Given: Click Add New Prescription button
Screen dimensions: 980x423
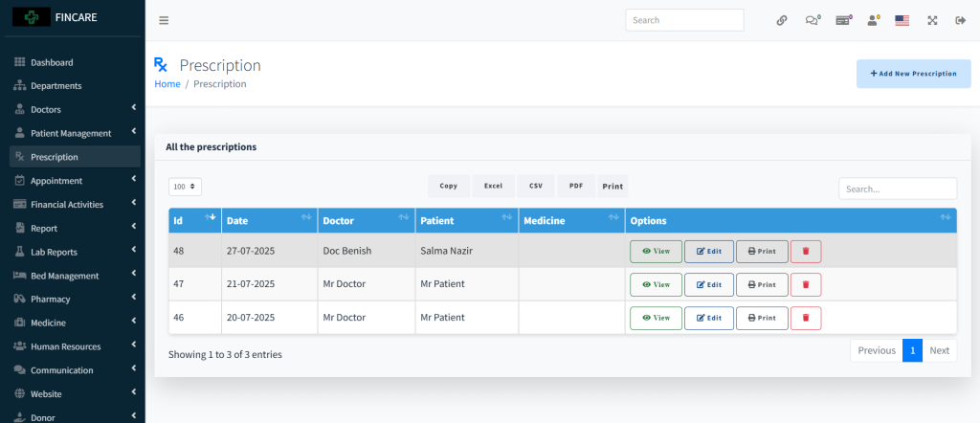Looking at the screenshot, I should [x=913, y=74].
